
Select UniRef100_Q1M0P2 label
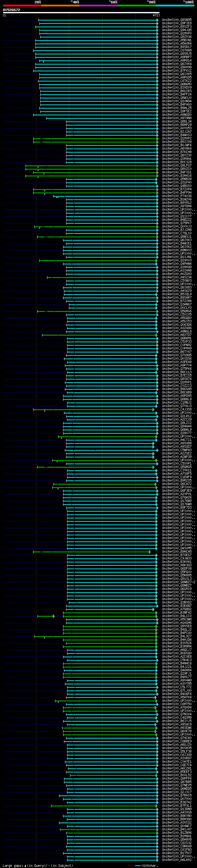pos(177,139)
